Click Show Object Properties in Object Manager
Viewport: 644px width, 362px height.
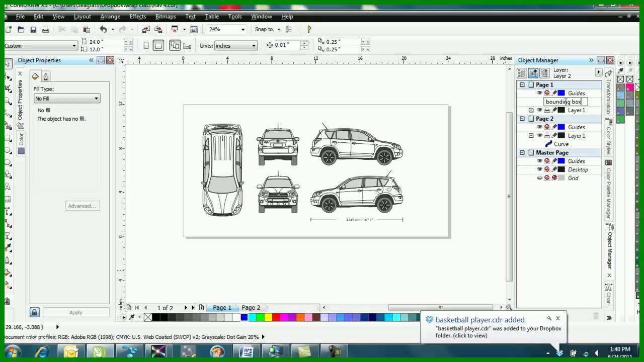pos(522,73)
